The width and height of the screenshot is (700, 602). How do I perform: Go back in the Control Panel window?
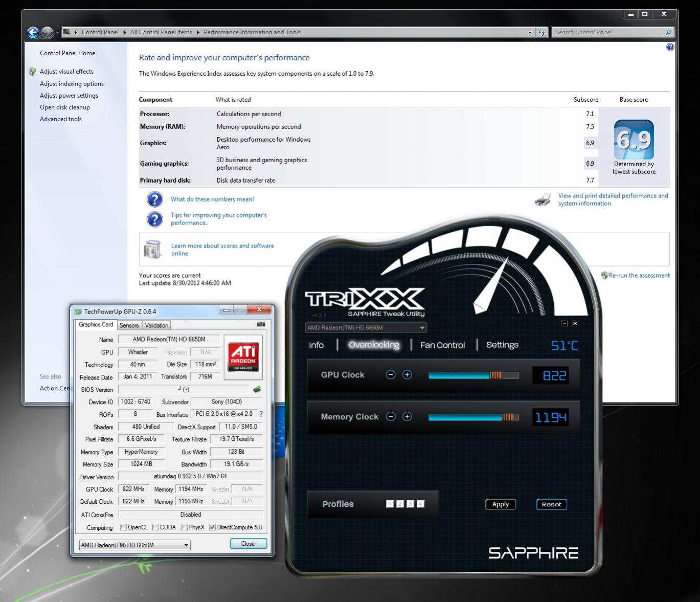pyautogui.click(x=33, y=32)
